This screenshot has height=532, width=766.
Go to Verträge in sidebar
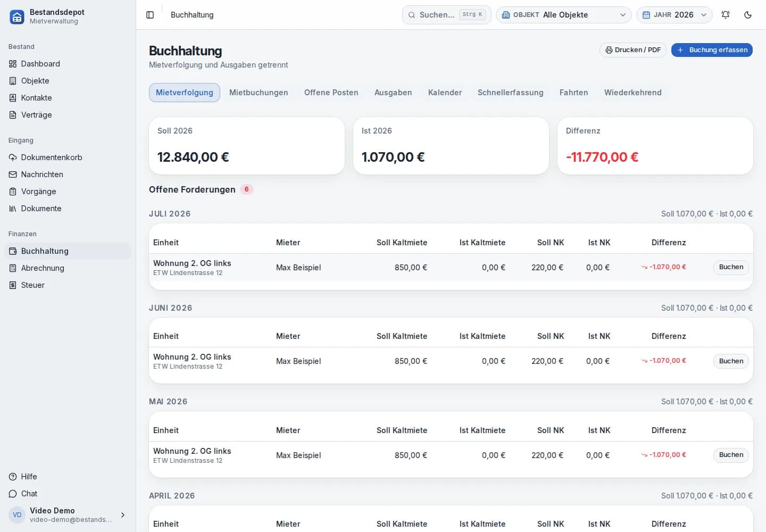pos(68,115)
